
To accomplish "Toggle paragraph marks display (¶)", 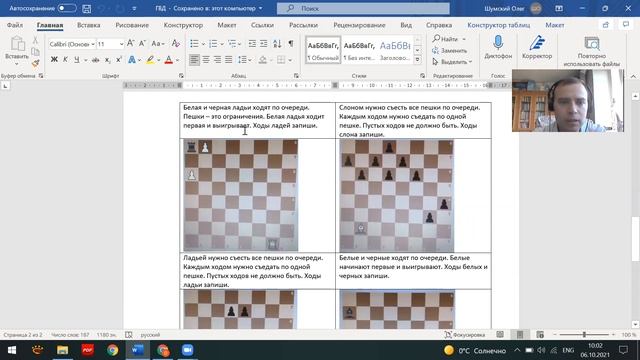I will 291,43.
